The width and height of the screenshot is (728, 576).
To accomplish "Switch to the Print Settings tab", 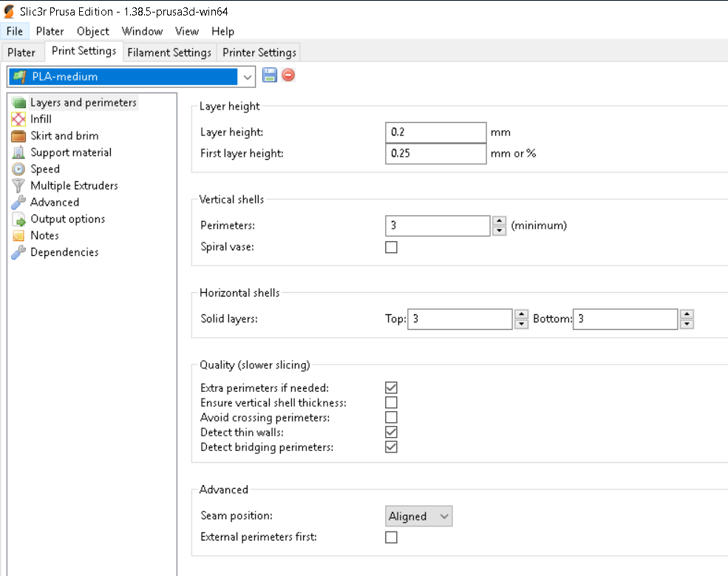I will pyautogui.click(x=84, y=51).
